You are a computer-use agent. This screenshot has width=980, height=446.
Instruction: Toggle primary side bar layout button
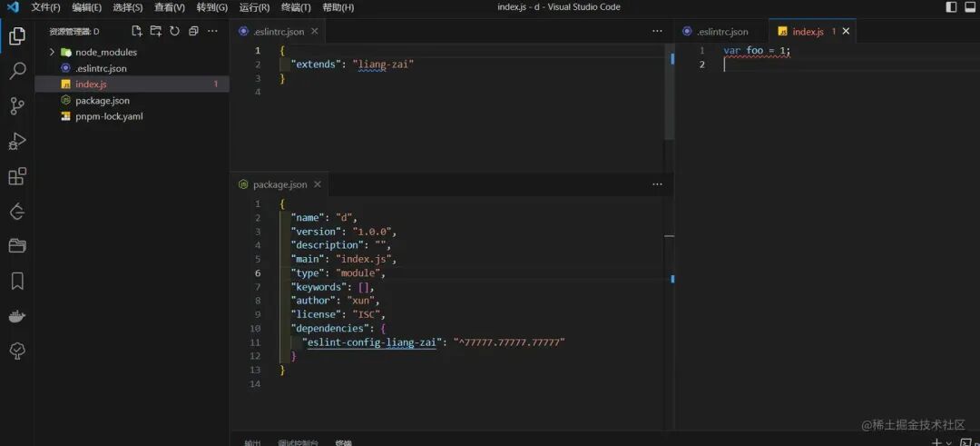point(951,7)
